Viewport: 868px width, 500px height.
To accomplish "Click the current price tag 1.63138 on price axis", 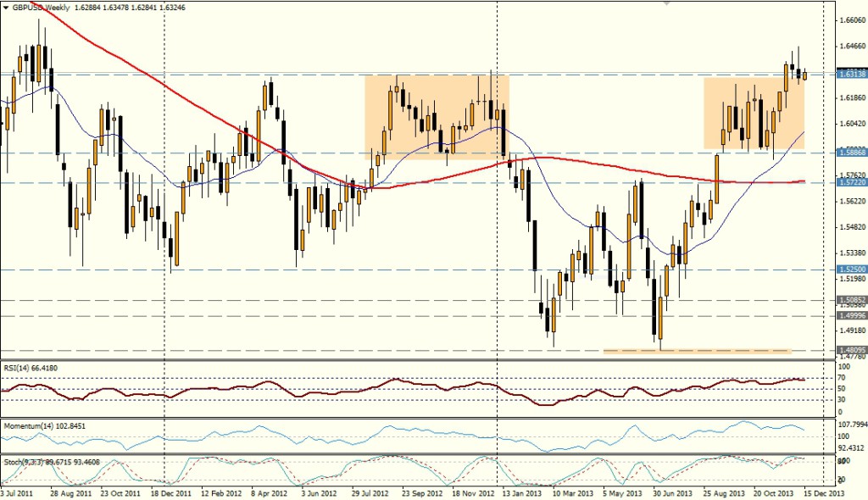I will pos(849,74).
